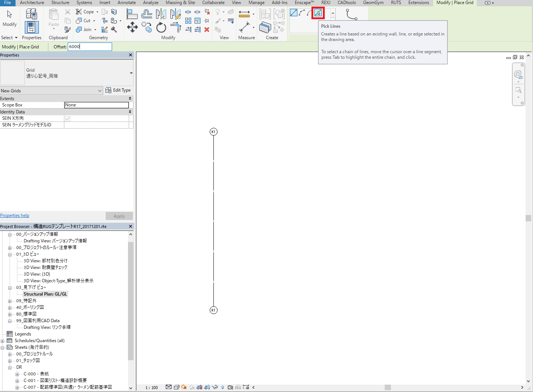Close the Properties palette
This screenshot has height=392, width=533.
point(130,55)
